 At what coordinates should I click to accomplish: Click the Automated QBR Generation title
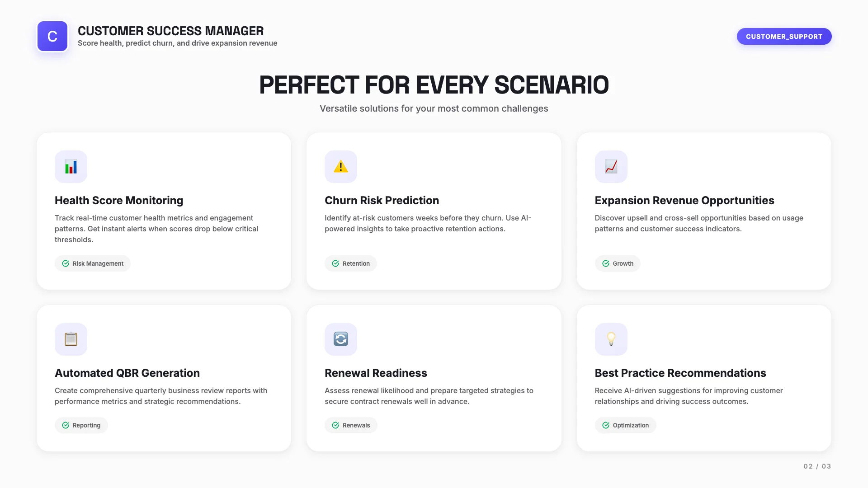pos(127,373)
